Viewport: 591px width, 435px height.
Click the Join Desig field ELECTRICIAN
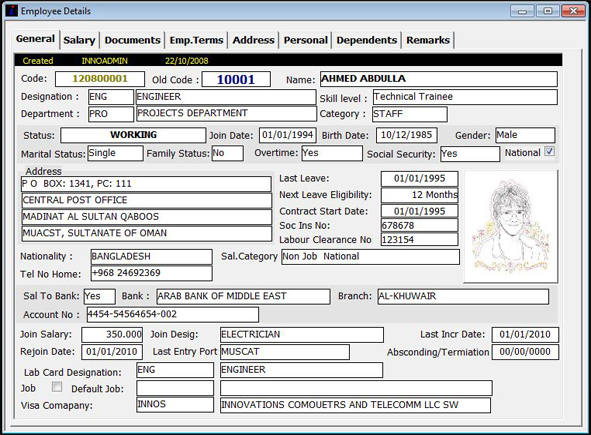(x=302, y=335)
